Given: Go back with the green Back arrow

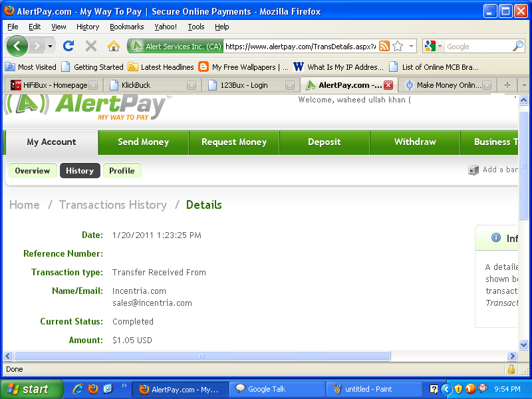Looking at the screenshot, I should pos(17,46).
